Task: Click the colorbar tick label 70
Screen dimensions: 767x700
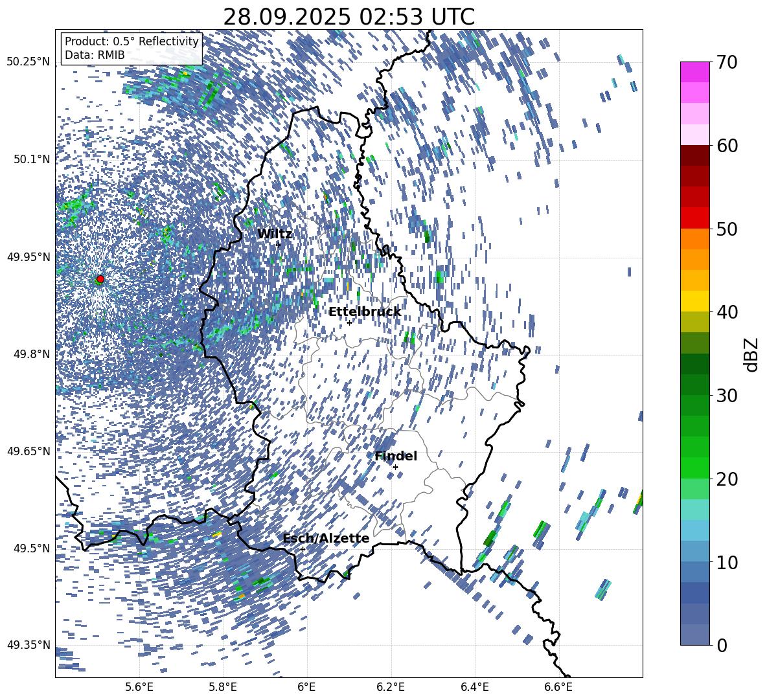Action: click(x=727, y=63)
